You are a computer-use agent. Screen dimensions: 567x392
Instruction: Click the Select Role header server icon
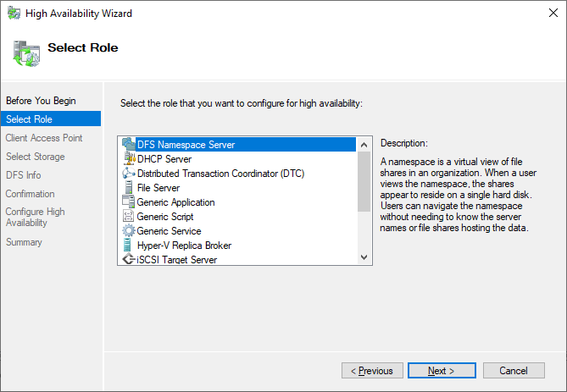pyautogui.click(x=26, y=54)
